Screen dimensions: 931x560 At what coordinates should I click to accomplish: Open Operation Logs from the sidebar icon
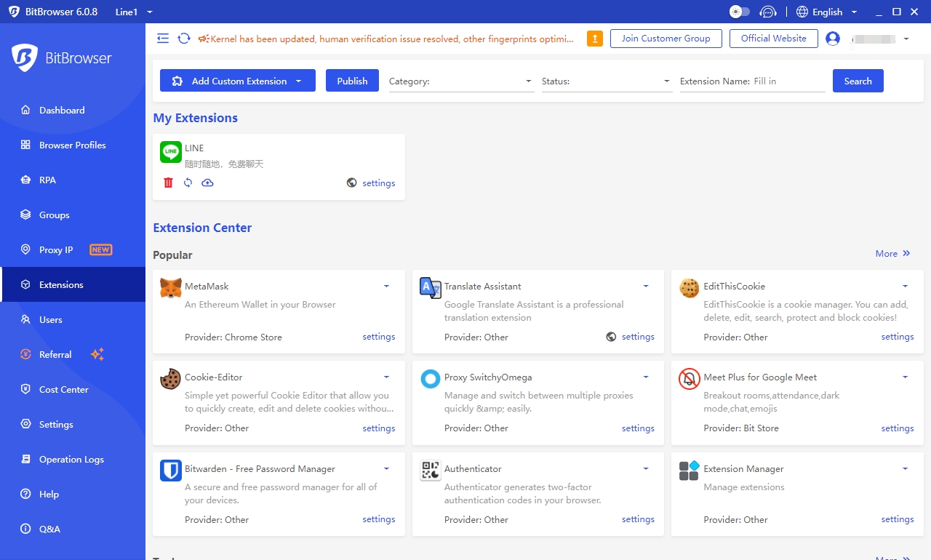coord(25,460)
